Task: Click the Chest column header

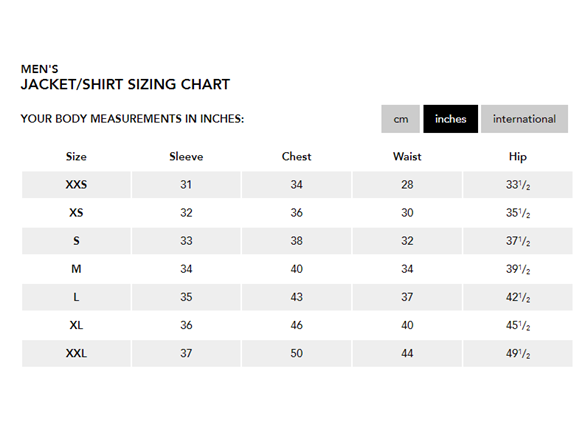Action: (296, 156)
